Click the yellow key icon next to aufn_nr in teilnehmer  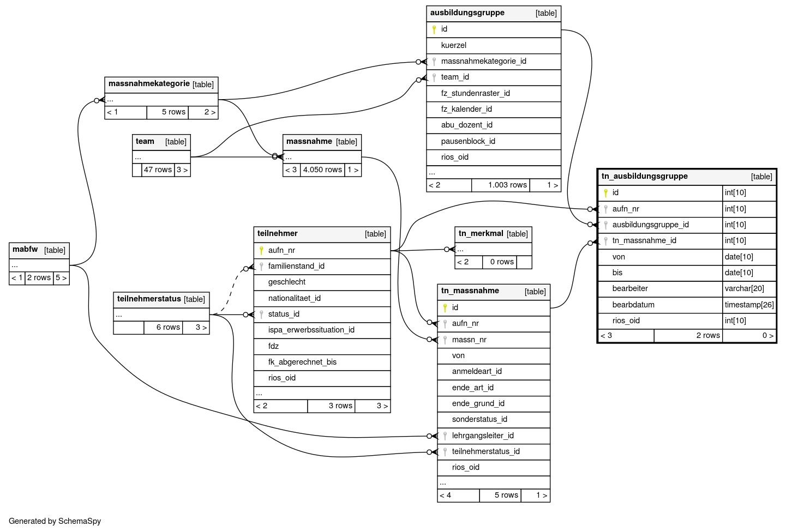pyautogui.click(x=261, y=251)
